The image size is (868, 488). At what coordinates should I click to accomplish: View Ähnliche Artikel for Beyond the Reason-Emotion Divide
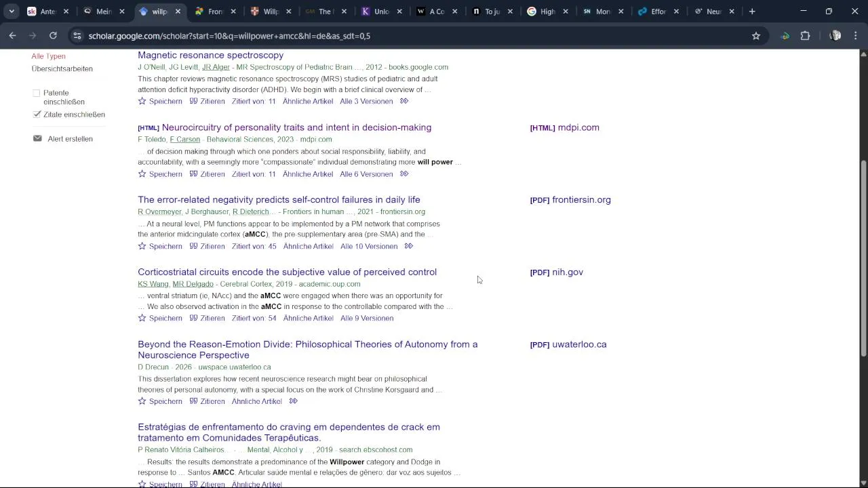point(256,401)
